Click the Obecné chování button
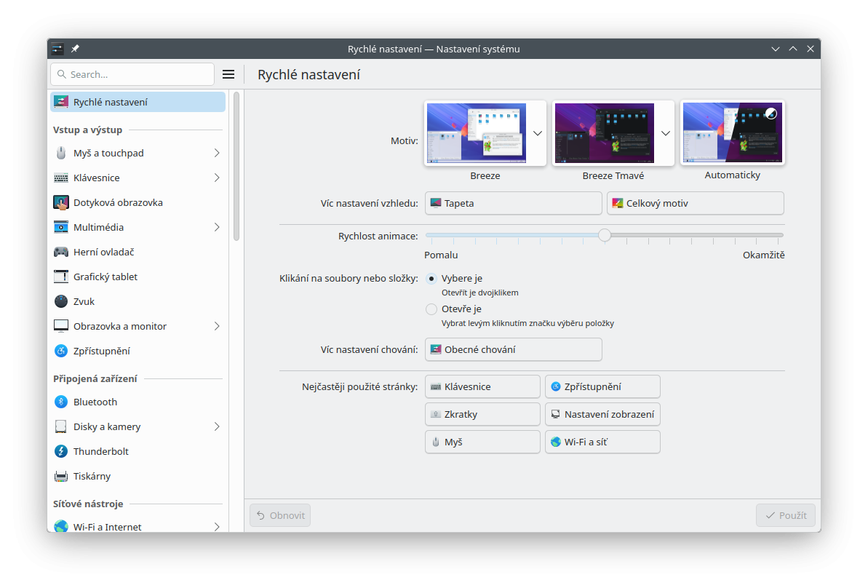This screenshot has width=868, height=588. 513,349
